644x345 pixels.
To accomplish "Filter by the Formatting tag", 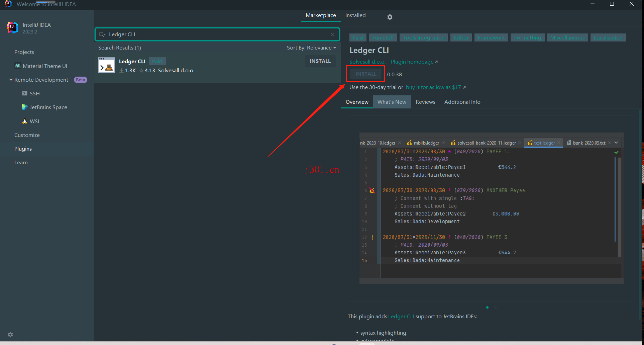I will point(528,38).
